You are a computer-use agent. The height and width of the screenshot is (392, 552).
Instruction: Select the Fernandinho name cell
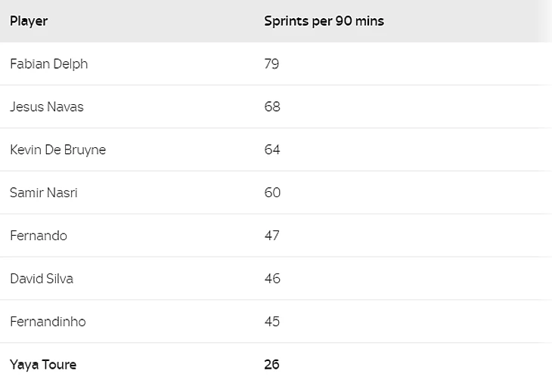[48, 322]
